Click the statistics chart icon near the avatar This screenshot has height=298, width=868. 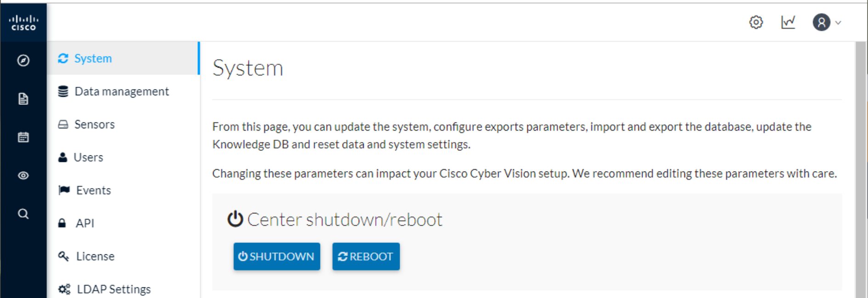tap(788, 22)
